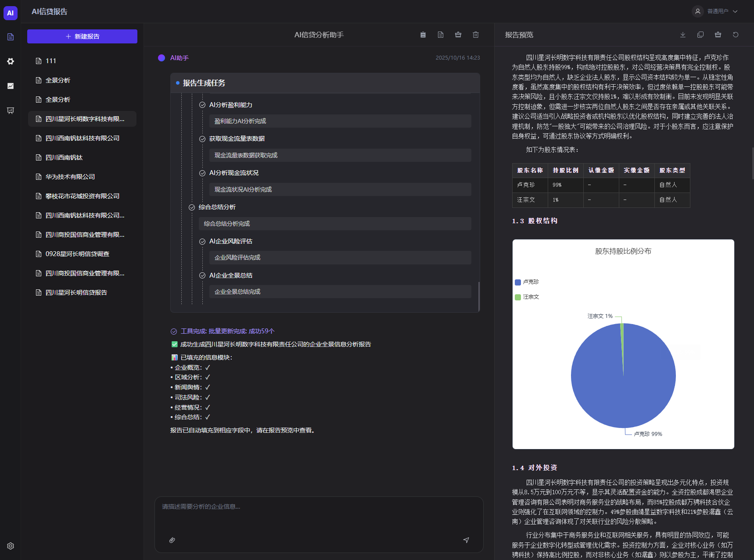Open the 华为技术有限公司 report

70,177
